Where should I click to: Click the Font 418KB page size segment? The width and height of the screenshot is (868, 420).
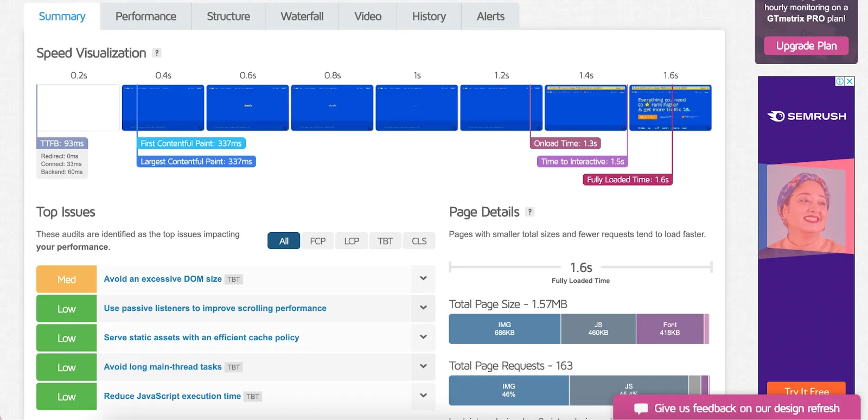[669, 329]
